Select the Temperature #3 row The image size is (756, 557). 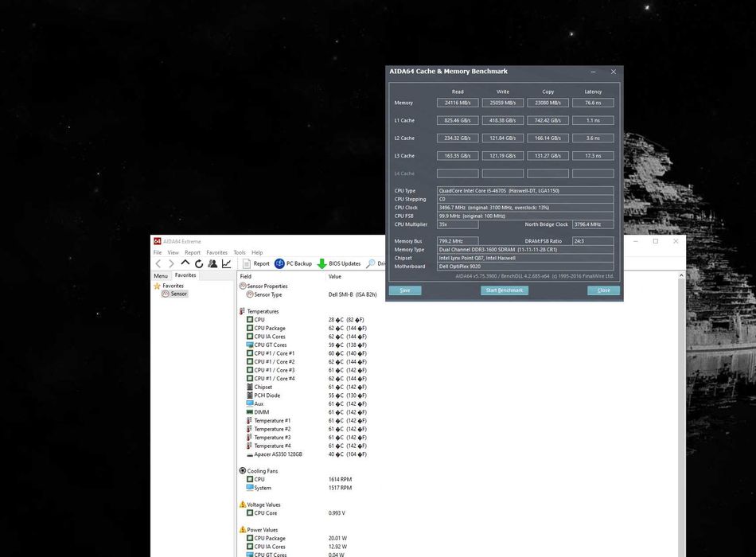pyautogui.click(x=306, y=438)
